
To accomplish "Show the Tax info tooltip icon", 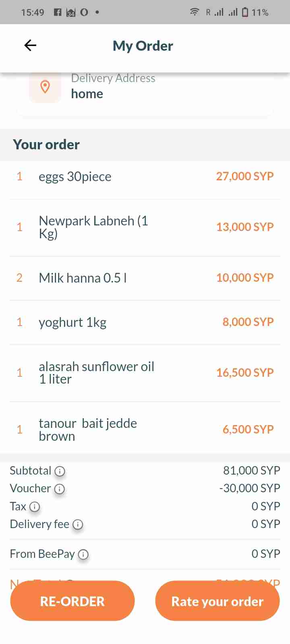I will coord(35,506).
